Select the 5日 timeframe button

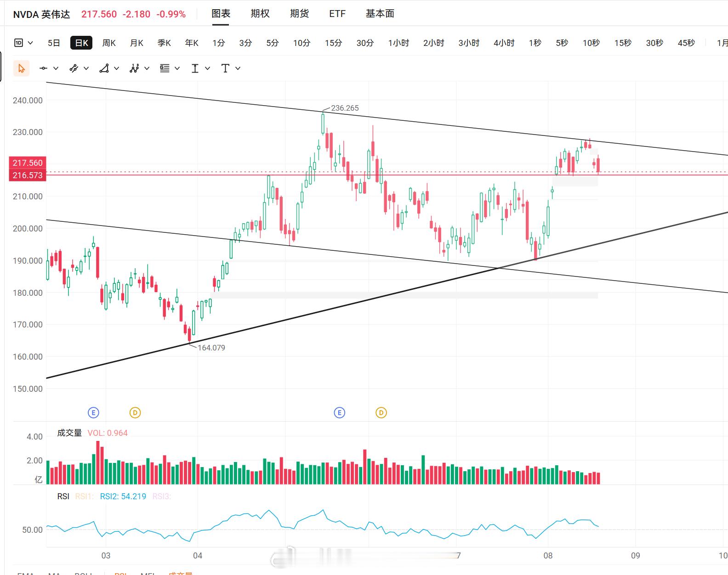(54, 43)
